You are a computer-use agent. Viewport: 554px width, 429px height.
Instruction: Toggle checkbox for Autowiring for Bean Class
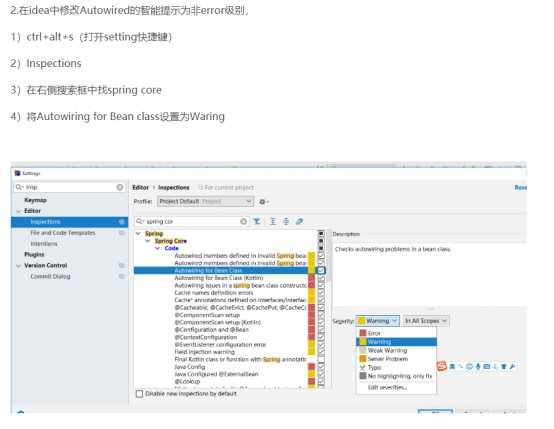[x=321, y=270]
